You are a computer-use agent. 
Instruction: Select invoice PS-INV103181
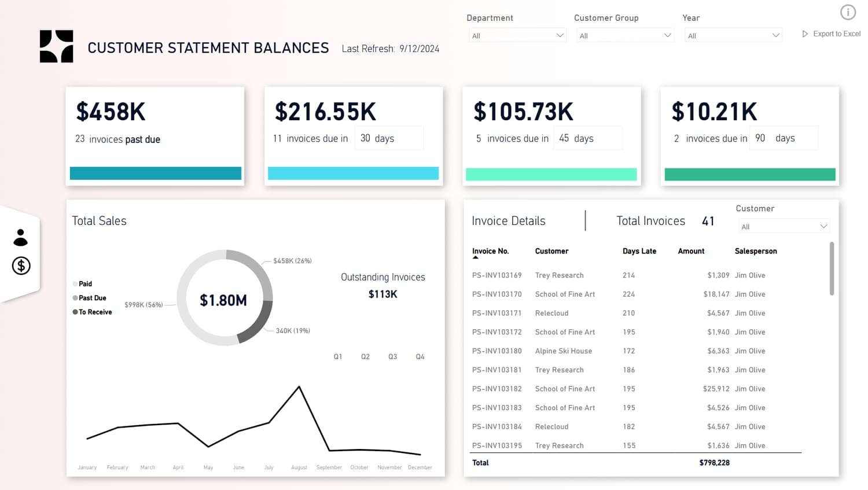coord(497,370)
